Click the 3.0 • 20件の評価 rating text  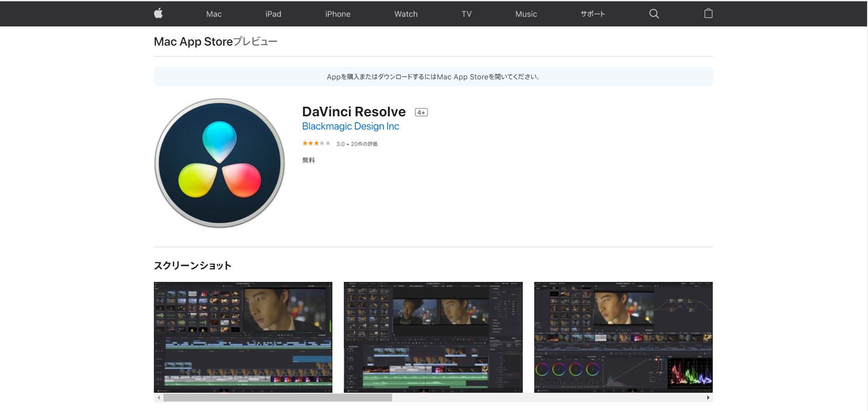(x=357, y=144)
